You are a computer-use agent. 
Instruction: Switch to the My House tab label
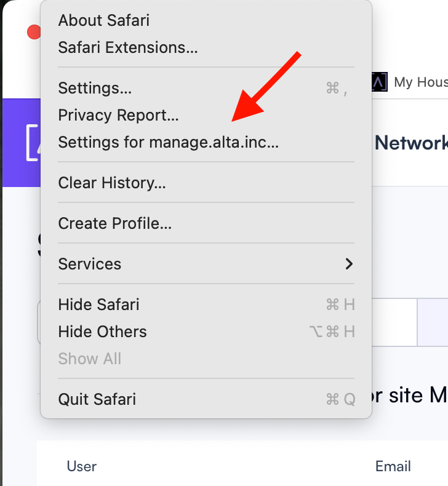coord(421,82)
